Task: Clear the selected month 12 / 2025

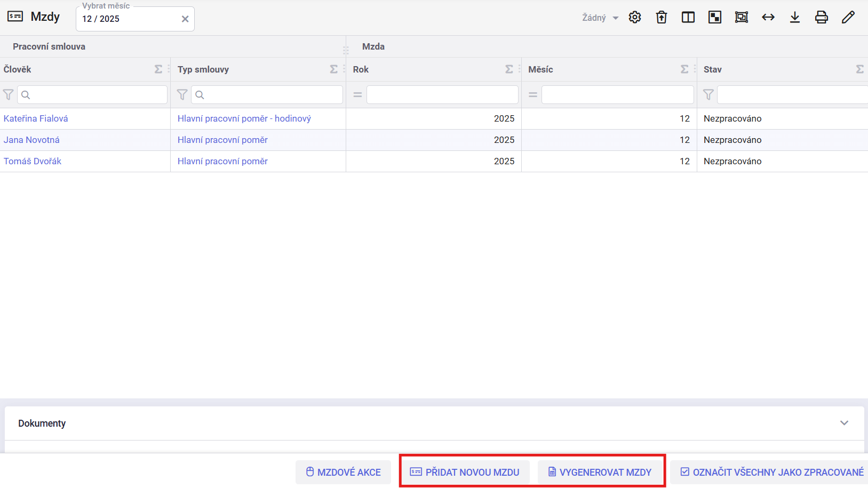Action: click(185, 19)
